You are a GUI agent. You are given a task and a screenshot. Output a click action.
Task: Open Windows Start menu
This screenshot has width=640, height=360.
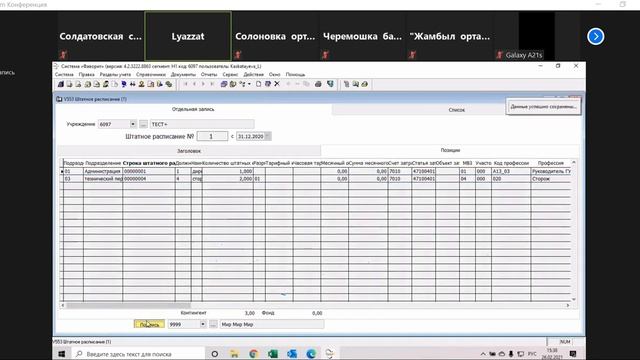click(x=62, y=354)
